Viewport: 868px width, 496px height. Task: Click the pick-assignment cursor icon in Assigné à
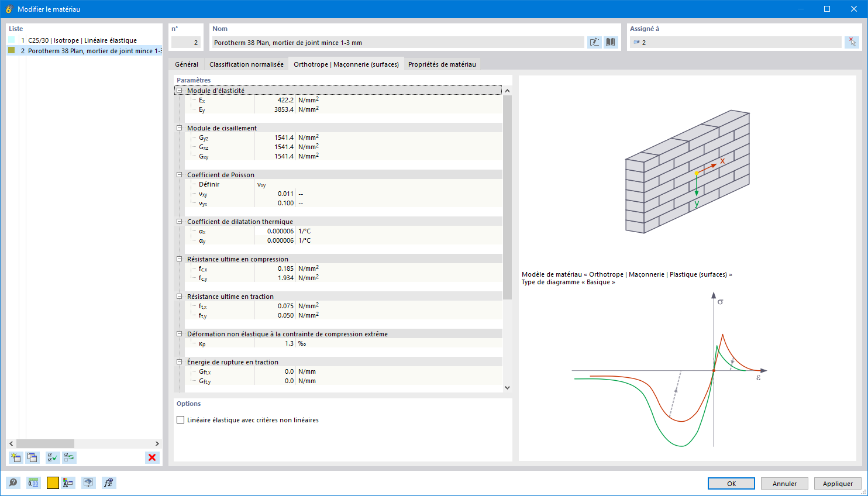(x=852, y=42)
